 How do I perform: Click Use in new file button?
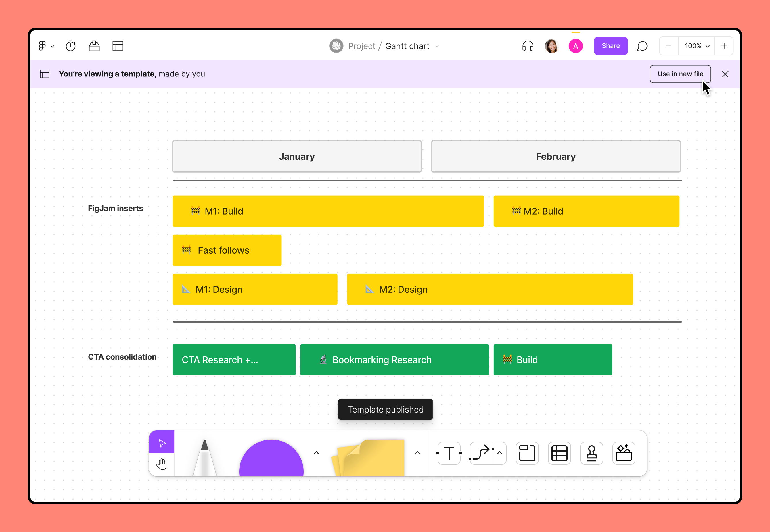(680, 74)
